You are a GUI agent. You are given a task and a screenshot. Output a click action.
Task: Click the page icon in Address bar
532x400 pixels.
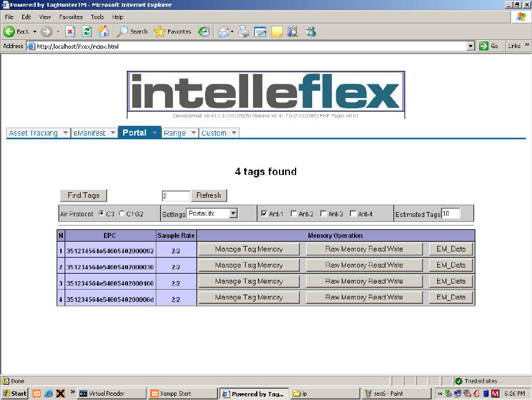pos(31,46)
